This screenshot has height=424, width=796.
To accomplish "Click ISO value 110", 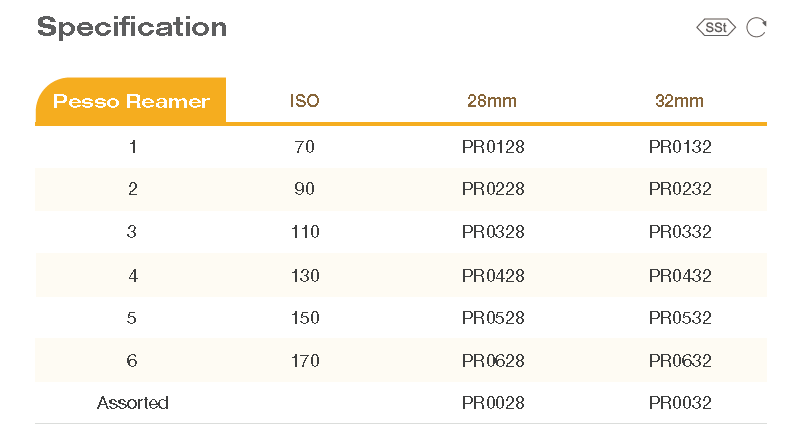I will (305, 232).
